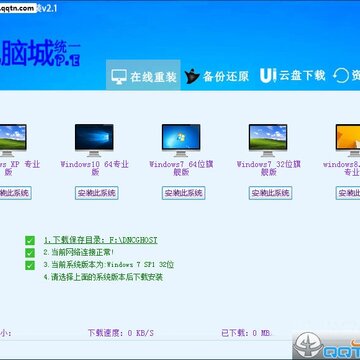The image size is (360, 360).
Task: Click green checkmark next to system version
Action: 30,265
